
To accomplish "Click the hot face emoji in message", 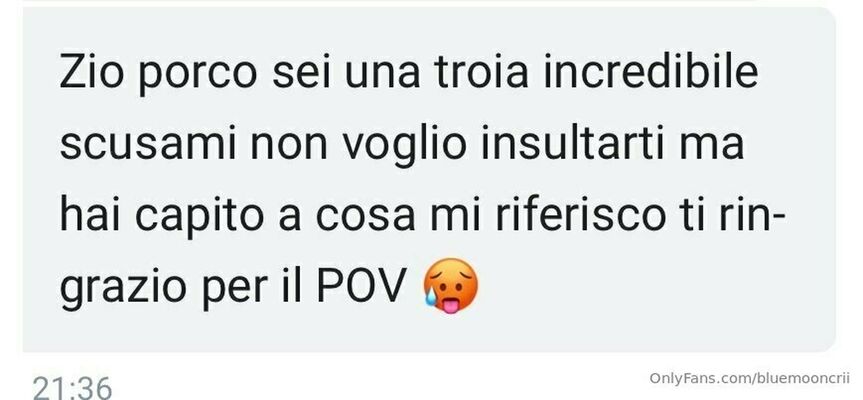I will click(450, 286).
